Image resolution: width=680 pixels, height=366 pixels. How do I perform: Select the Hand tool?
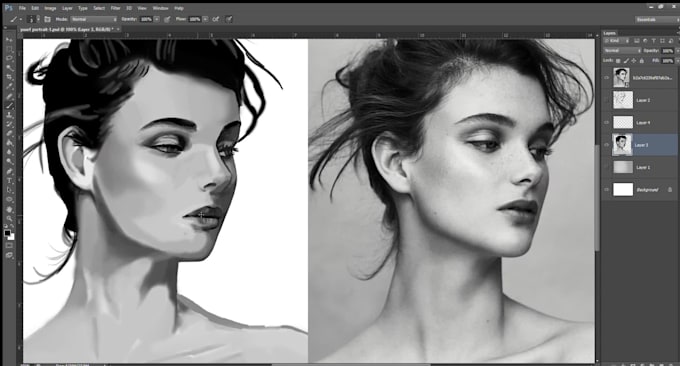tap(9, 209)
